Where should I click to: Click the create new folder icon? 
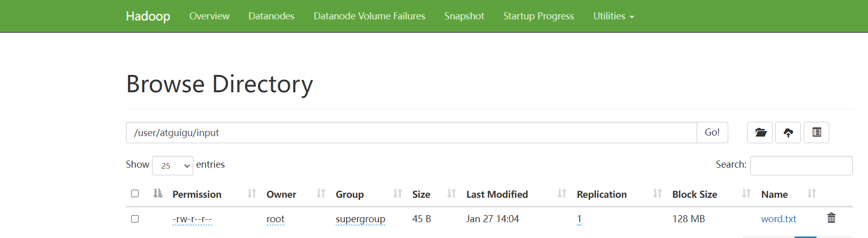(x=760, y=133)
